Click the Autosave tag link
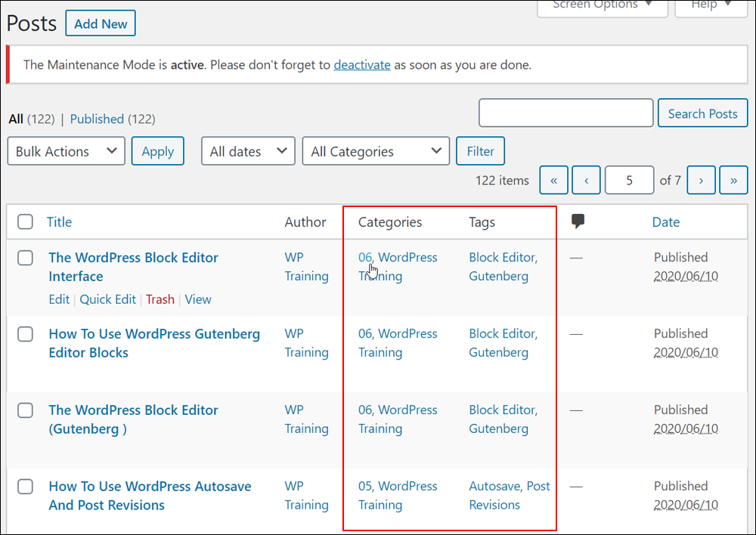Image resolution: width=756 pixels, height=535 pixels. click(x=494, y=486)
